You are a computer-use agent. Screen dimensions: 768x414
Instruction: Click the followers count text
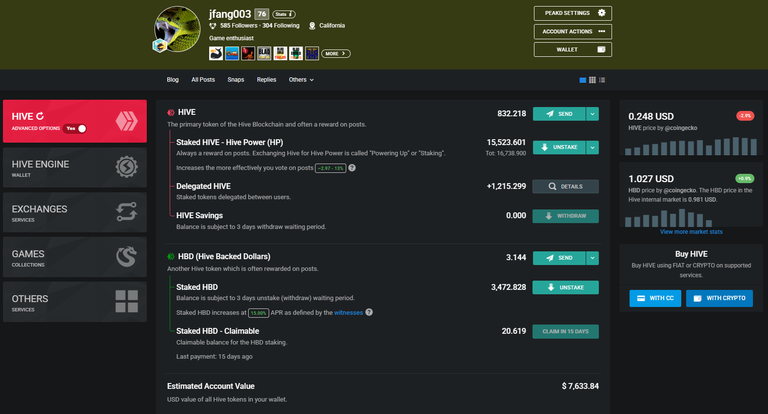coord(241,25)
